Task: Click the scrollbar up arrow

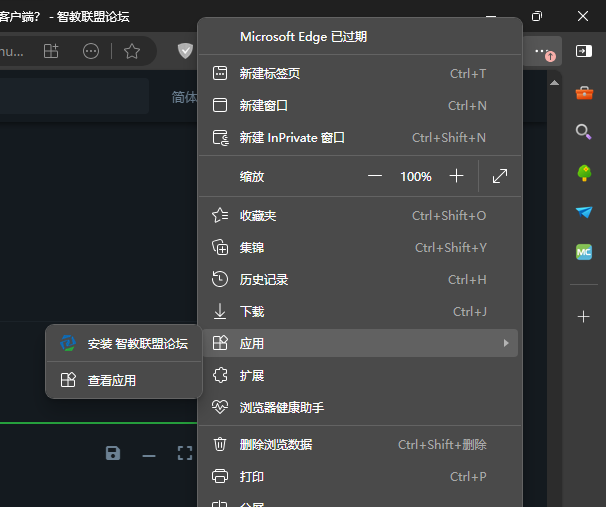Action: coord(554,83)
